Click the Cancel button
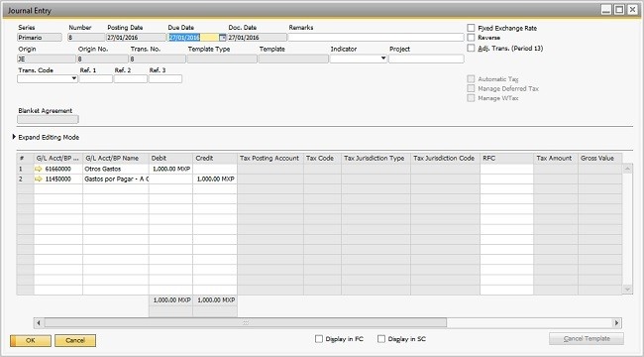Screen dimensions: 644x357 tap(75, 340)
